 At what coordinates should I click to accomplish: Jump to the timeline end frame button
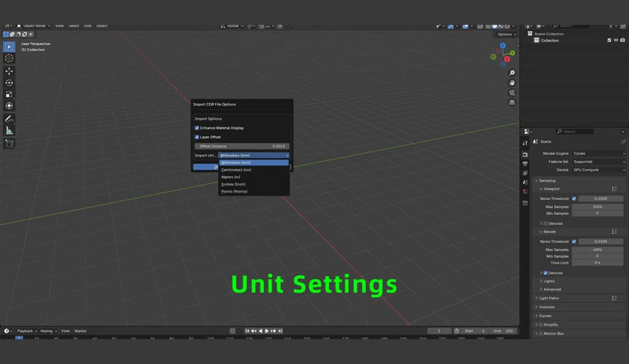click(281, 331)
